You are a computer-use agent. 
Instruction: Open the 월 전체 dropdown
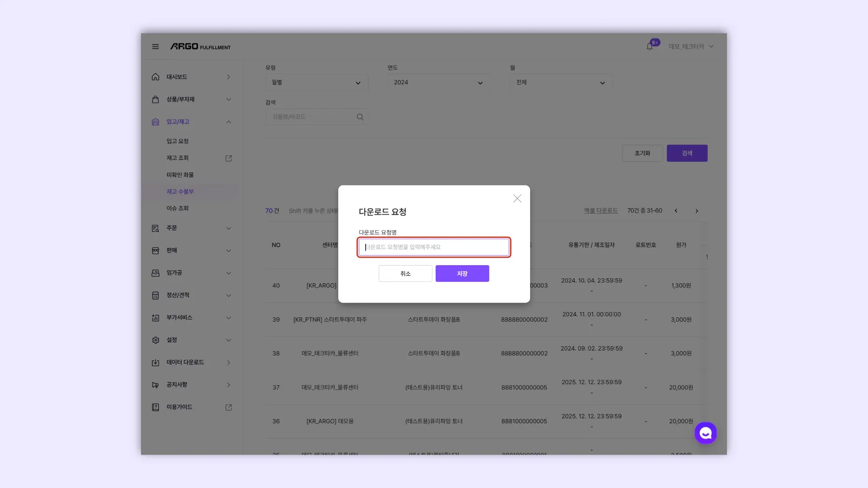(x=561, y=83)
